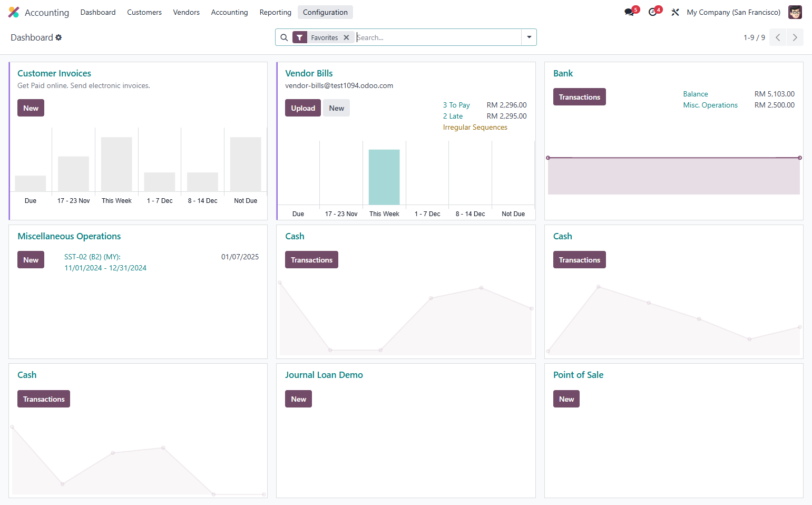Open the Vendor Bills title link
This screenshot has height=505, width=812.
pyautogui.click(x=309, y=73)
